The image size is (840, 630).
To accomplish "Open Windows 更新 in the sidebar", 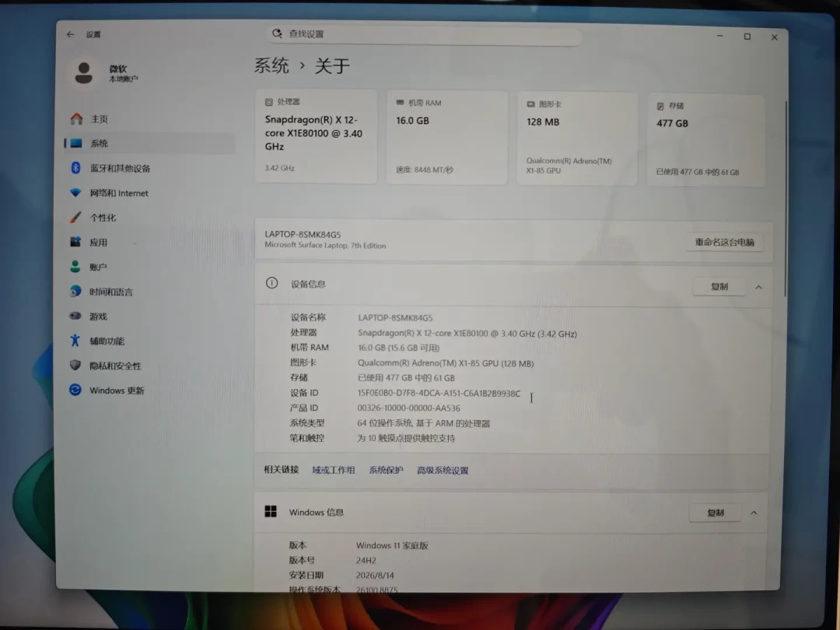I will [150, 390].
